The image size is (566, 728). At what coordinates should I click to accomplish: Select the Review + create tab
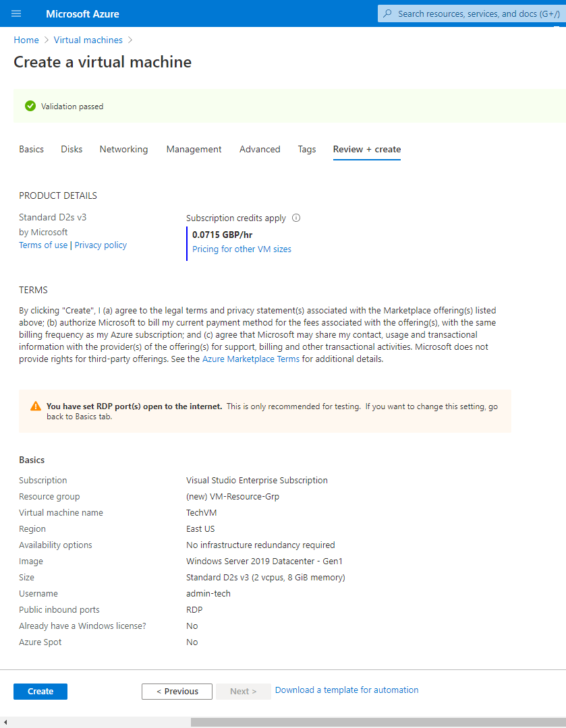tap(366, 149)
